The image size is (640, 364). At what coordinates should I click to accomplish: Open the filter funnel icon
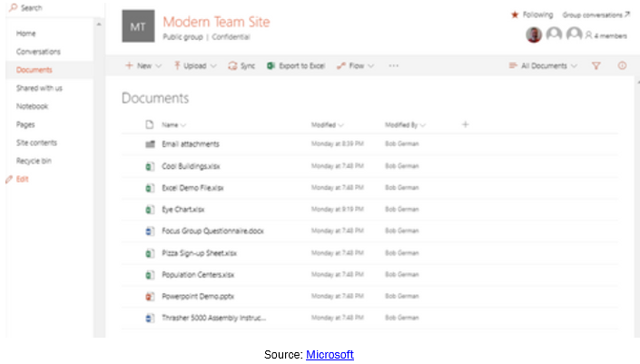596,66
